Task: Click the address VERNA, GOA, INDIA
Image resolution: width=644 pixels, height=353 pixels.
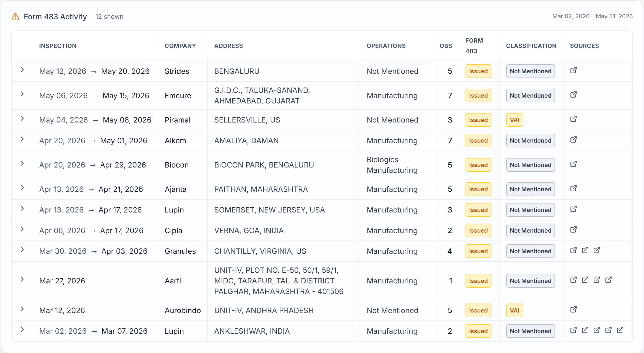Action: [249, 230]
